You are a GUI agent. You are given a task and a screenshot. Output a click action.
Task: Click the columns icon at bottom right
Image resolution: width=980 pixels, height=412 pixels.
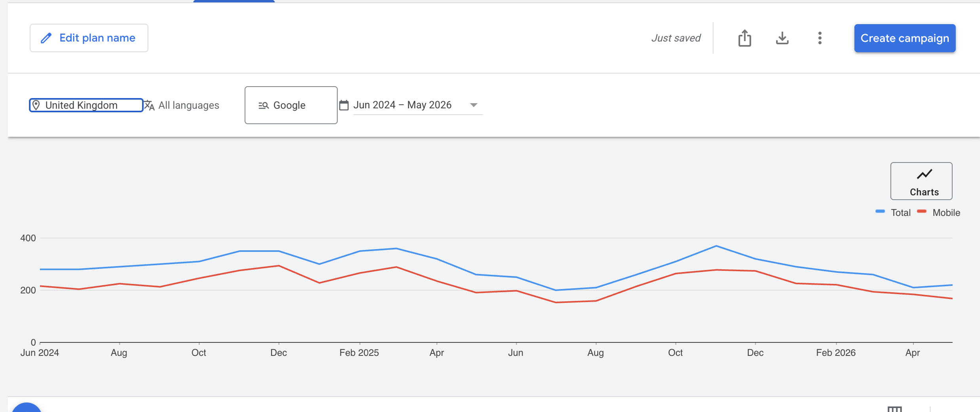[x=895, y=409]
